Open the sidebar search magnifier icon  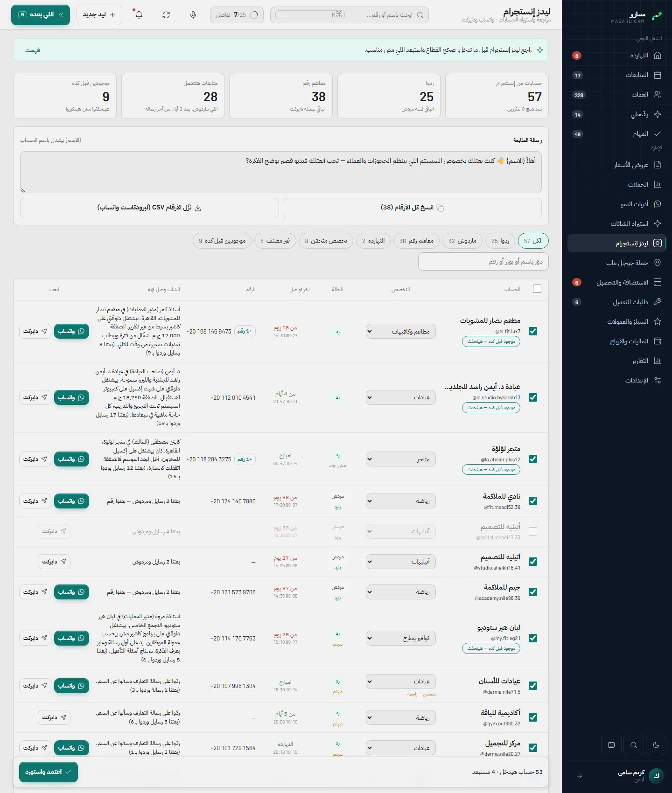(634, 745)
